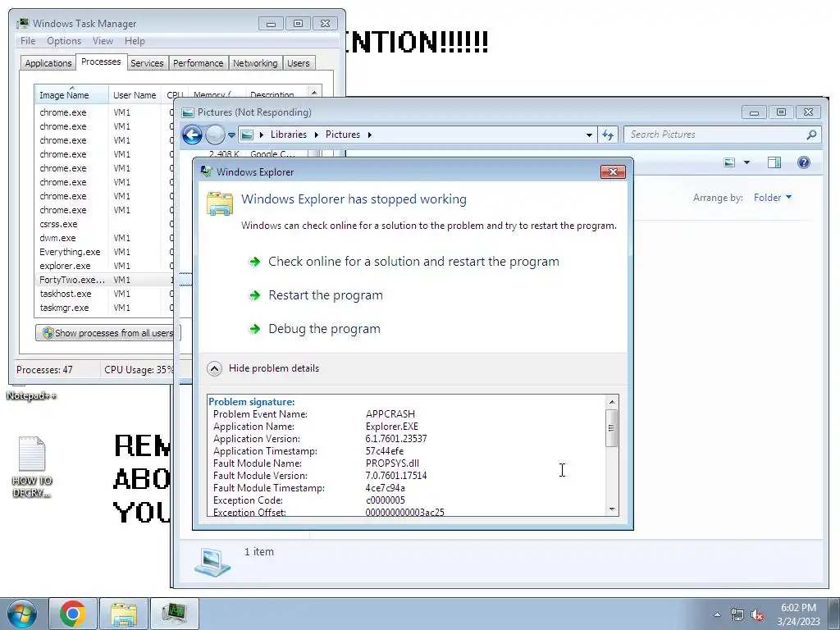Click the Pictures window title bar icon
Image resolution: width=840 pixels, height=630 pixels.
tap(188, 112)
